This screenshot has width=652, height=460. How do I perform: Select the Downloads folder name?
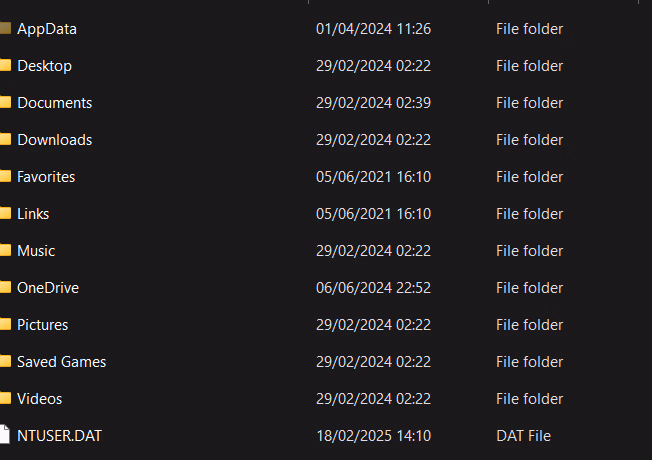pos(54,140)
